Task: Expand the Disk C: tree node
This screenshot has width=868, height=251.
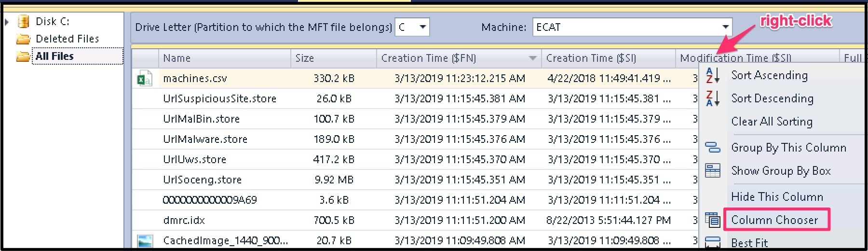Action: [x=7, y=22]
